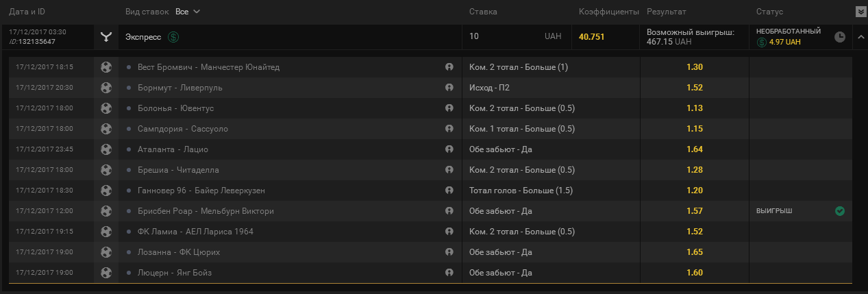Screen dimensions: 868x294
Task: Open the Сампдория - Сассуоло match link
Action: point(183,129)
